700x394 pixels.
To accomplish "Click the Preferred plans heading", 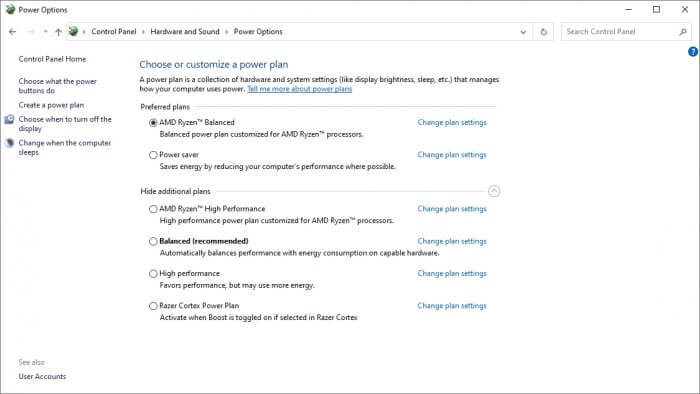I will click(165, 107).
